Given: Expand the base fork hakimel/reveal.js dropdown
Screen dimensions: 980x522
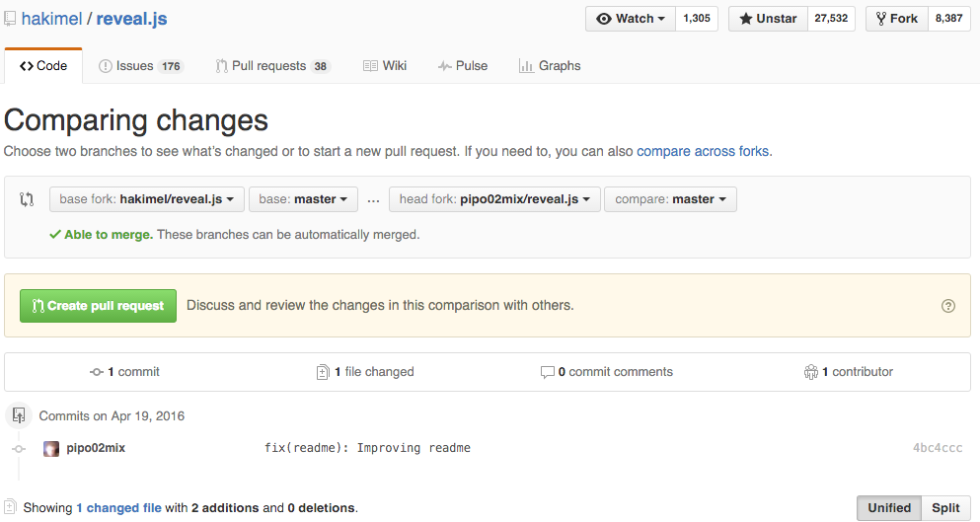Looking at the screenshot, I should [x=147, y=199].
